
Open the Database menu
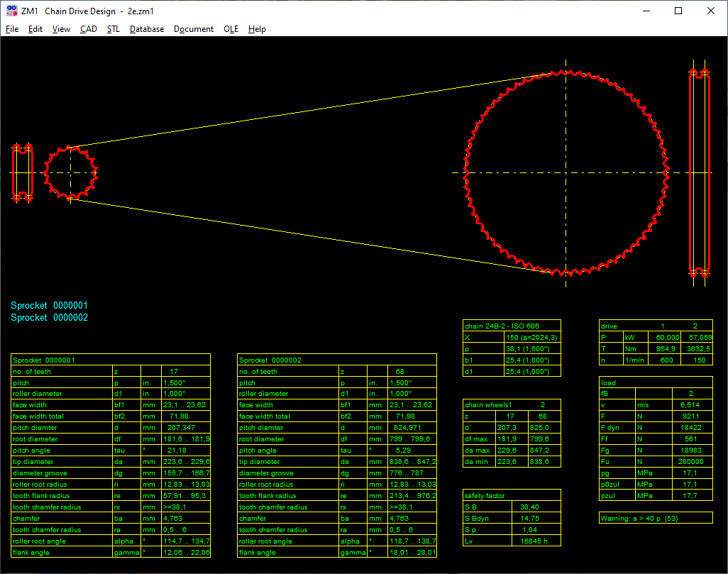pos(147,29)
